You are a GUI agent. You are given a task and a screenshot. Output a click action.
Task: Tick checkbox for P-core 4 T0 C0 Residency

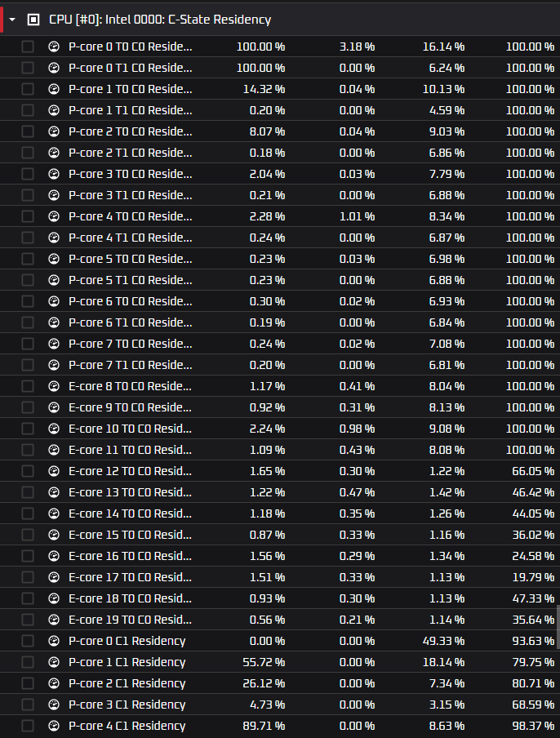click(28, 216)
